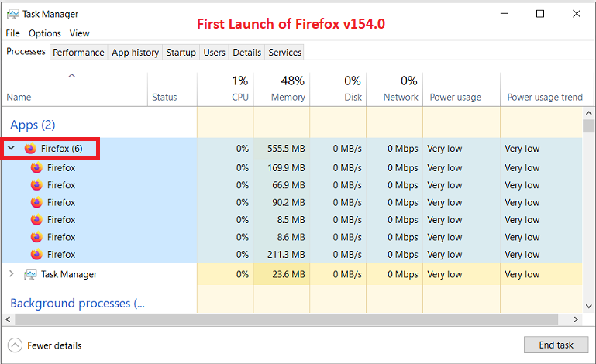Image resolution: width=596 pixels, height=364 pixels.
Task: Click the vertical scrollbar thumb
Action: click(x=589, y=126)
